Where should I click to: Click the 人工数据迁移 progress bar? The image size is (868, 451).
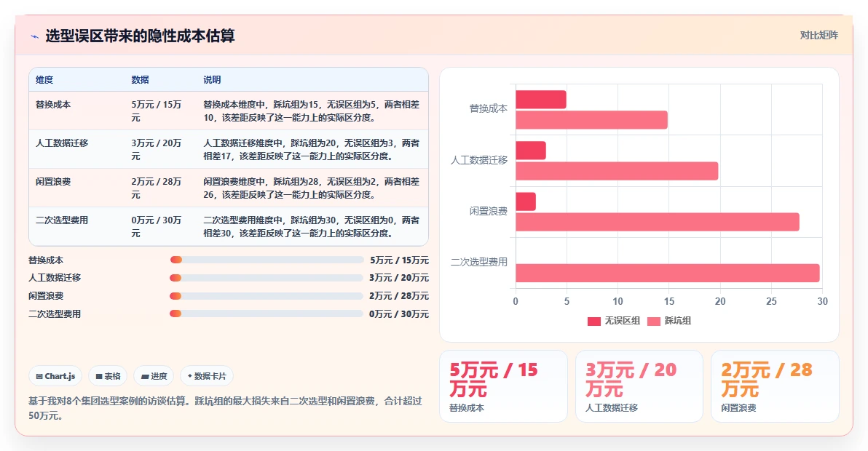coord(267,278)
